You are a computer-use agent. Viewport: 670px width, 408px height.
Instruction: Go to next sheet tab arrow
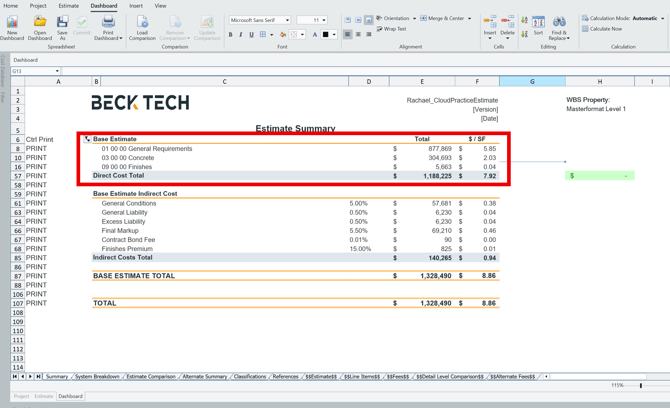point(30,376)
